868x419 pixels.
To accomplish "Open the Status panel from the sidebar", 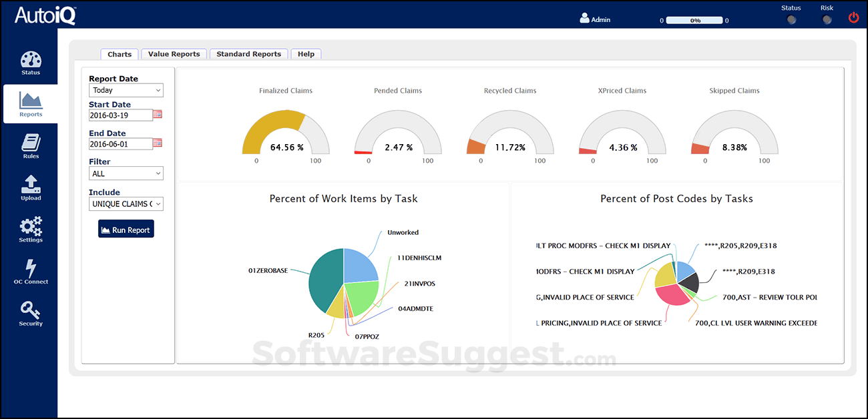I will pos(31,63).
